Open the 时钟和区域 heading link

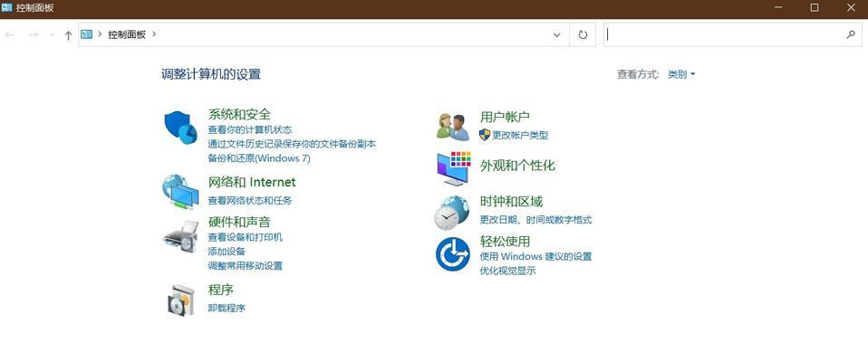pyautogui.click(x=512, y=201)
